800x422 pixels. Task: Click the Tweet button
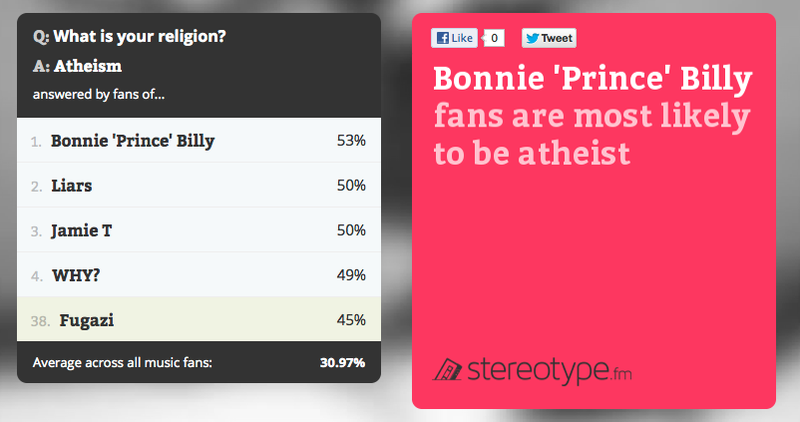point(549,38)
